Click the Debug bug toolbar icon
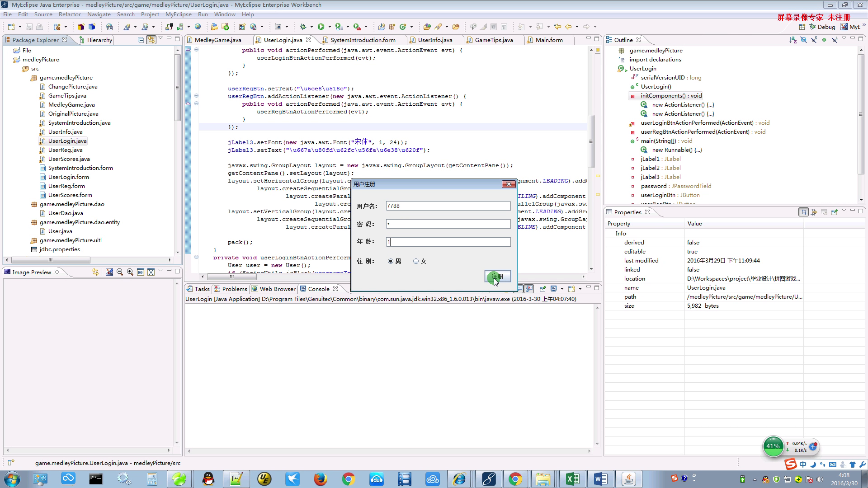Image resolution: width=868 pixels, height=488 pixels. click(303, 27)
